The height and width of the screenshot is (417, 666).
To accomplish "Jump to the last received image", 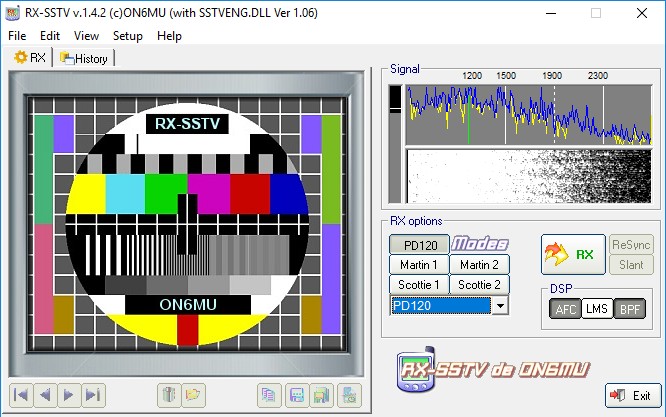I will point(92,395).
